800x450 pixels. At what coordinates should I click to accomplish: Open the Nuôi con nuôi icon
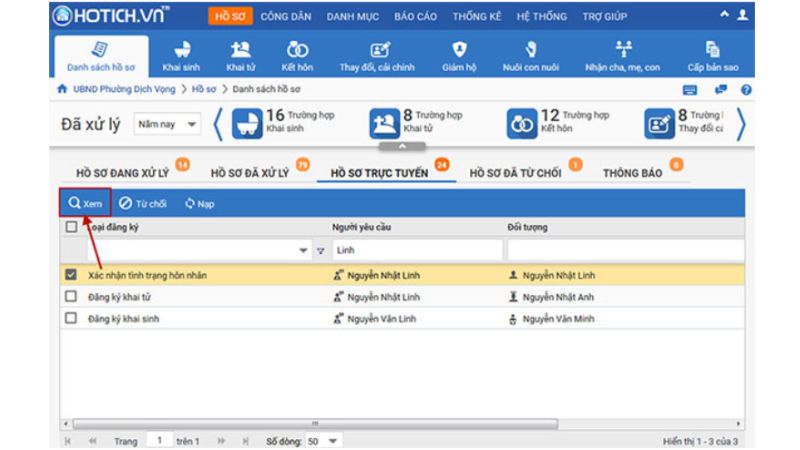[x=531, y=57]
